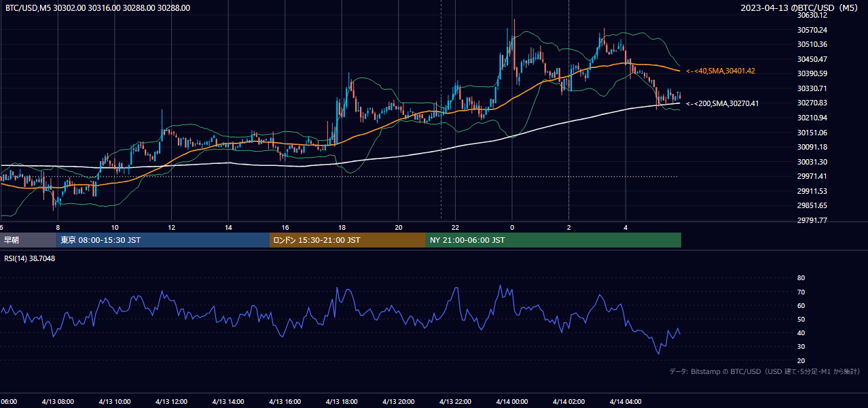
Task: Click price axis value 29971.41
Action: pos(812,176)
